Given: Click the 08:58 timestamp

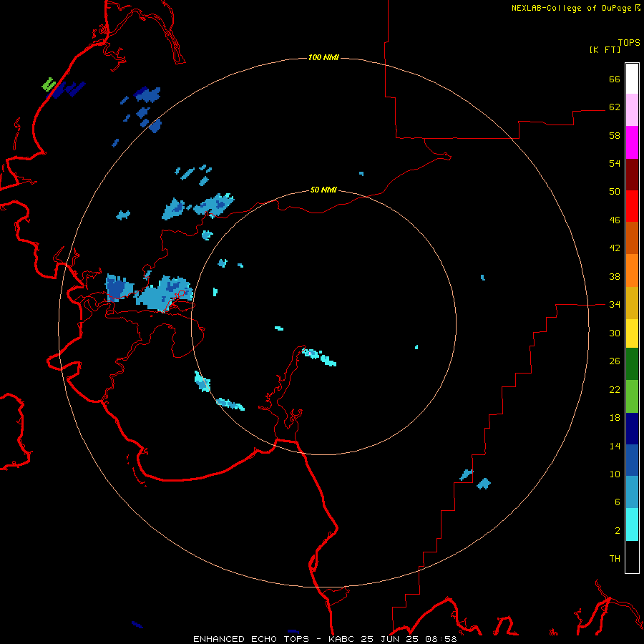Looking at the screenshot, I should 440,639.
